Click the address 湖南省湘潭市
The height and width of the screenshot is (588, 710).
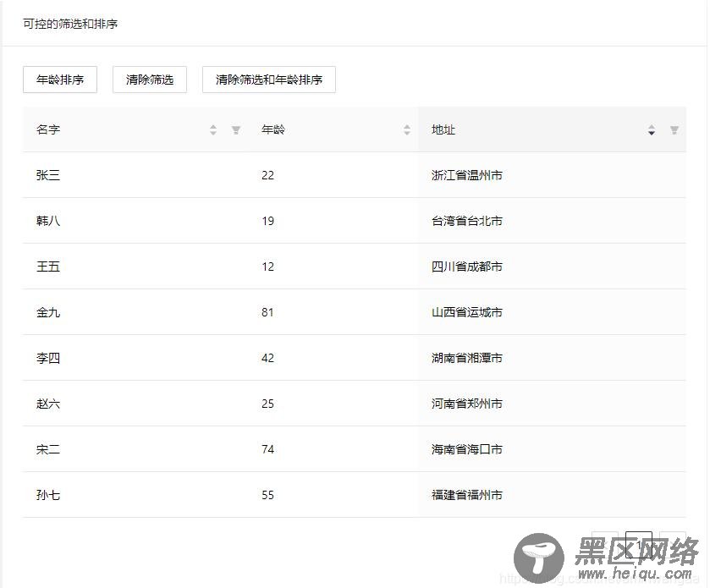467,358
